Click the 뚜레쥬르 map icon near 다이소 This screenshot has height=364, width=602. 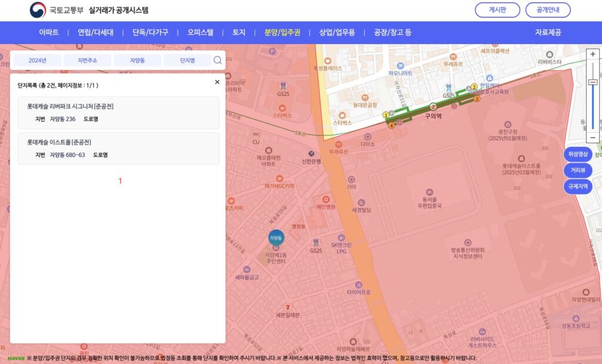[x=338, y=144]
